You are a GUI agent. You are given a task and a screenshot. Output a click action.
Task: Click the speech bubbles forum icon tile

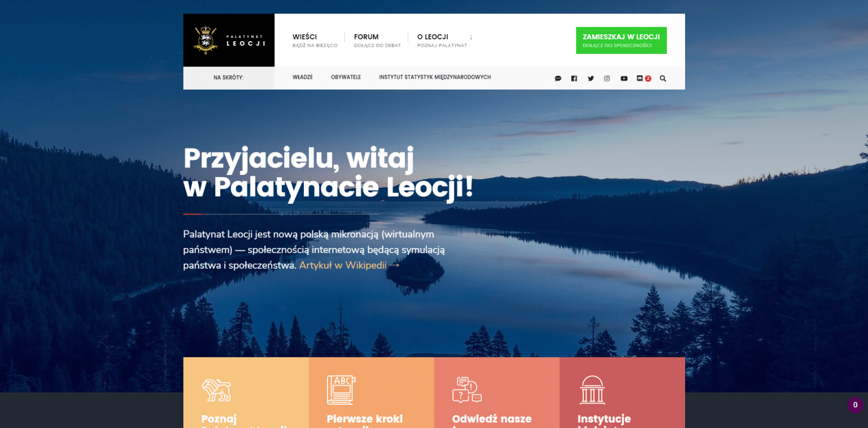click(x=467, y=390)
